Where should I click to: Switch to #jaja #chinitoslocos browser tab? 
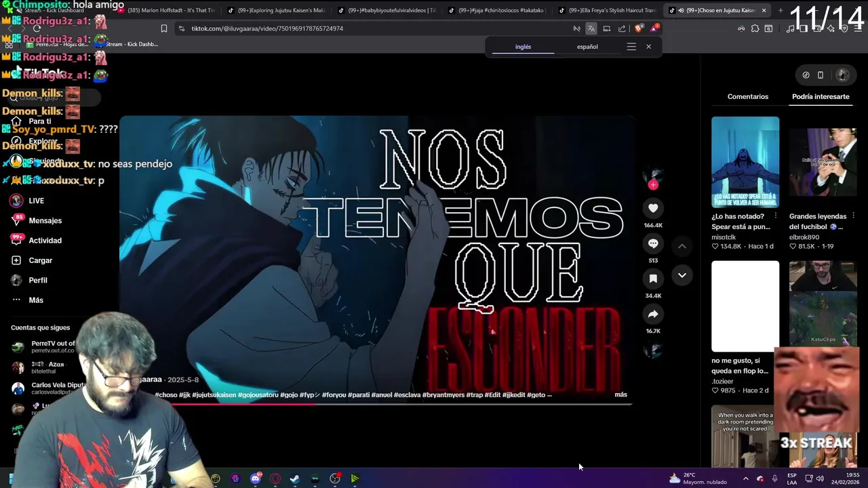click(496, 10)
